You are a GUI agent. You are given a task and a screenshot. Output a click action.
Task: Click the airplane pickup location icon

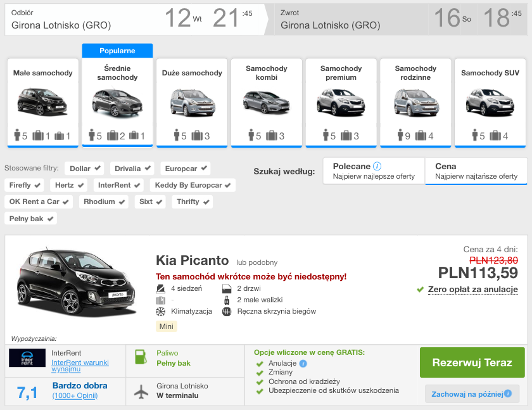coord(141,392)
